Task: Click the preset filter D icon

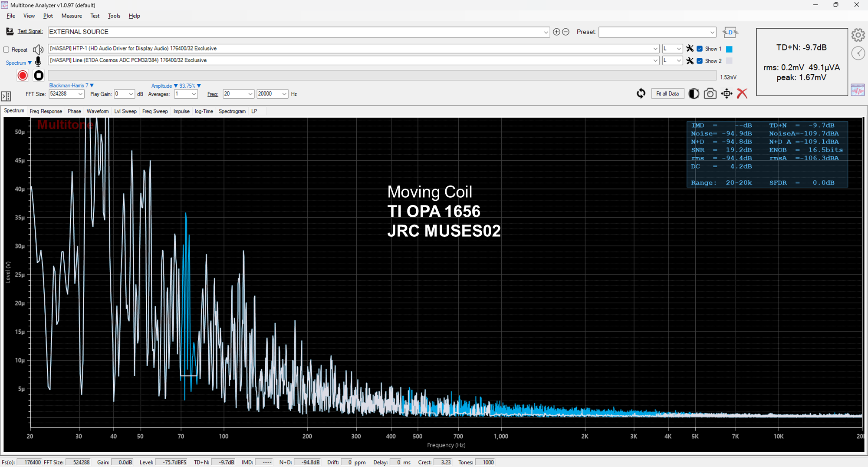Action: [x=730, y=32]
